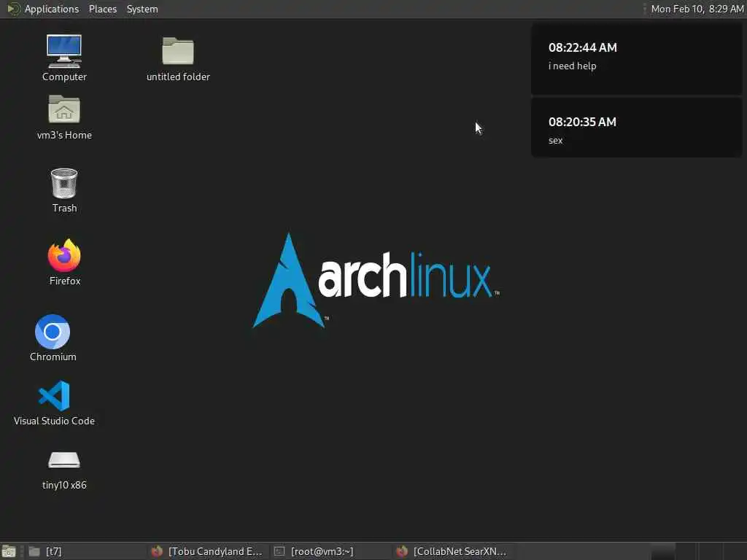The height and width of the screenshot is (560, 747).
Task: Switch to the root@vm3 terminal window
Action: click(330, 551)
